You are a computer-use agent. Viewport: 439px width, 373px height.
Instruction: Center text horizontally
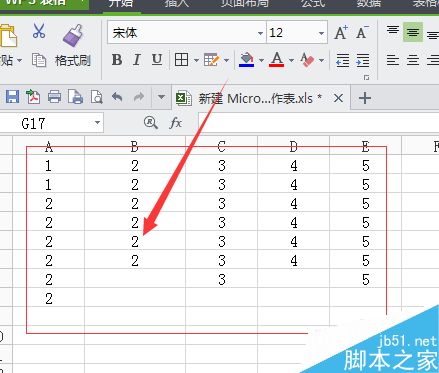coord(413,60)
